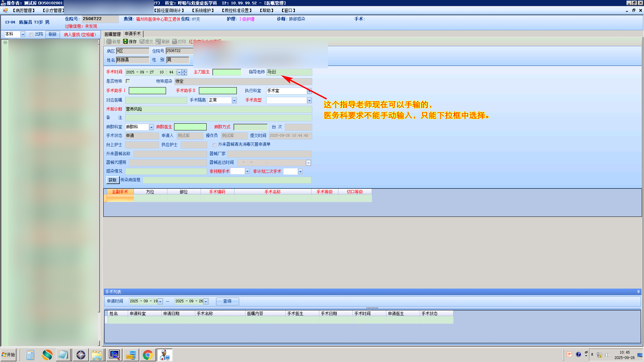The height and width of the screenshot is (362, 644).
Task: Toggle the 出院 checkbox
Action: (x=31, y=35)
